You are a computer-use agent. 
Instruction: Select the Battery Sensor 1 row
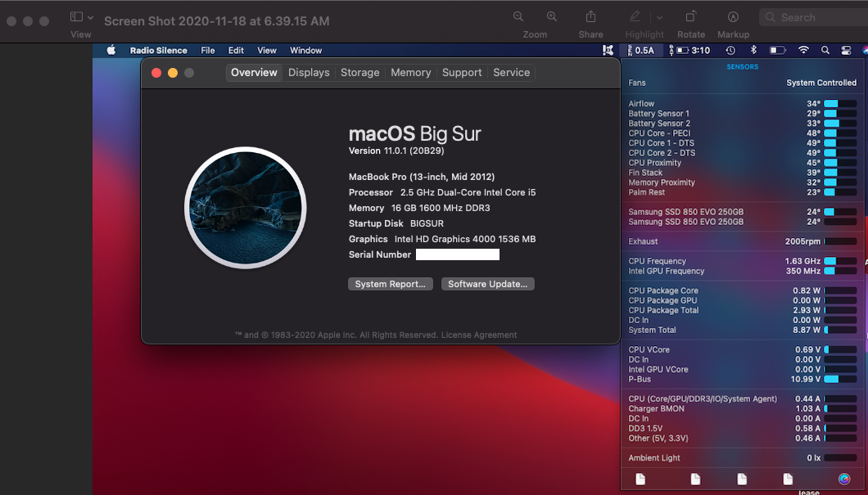[x=743, y=114]
